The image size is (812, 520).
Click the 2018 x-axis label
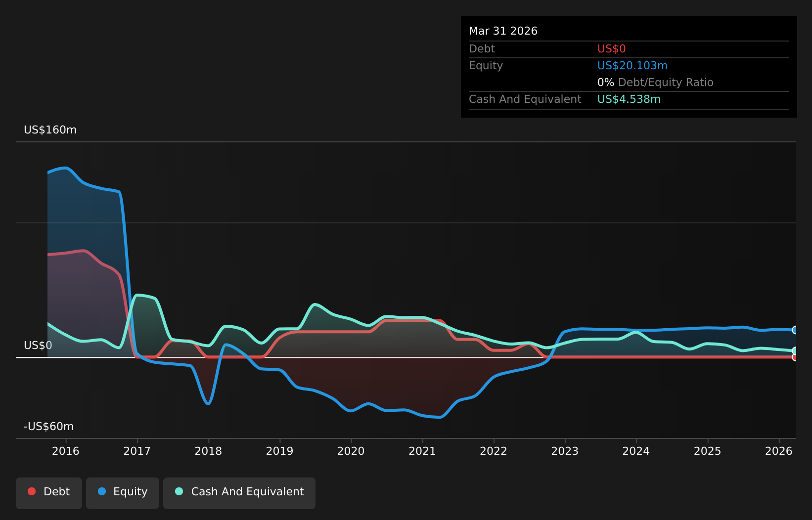(x=208, y=451)
